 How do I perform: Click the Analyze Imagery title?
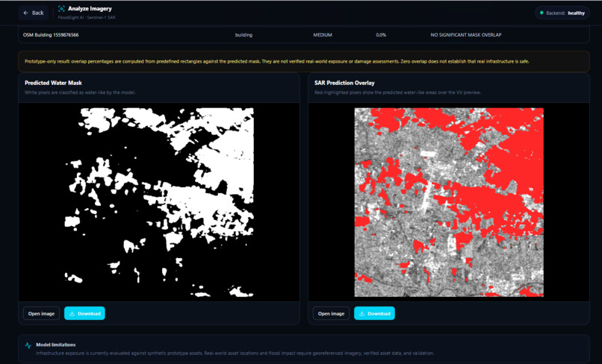(90, 8)
